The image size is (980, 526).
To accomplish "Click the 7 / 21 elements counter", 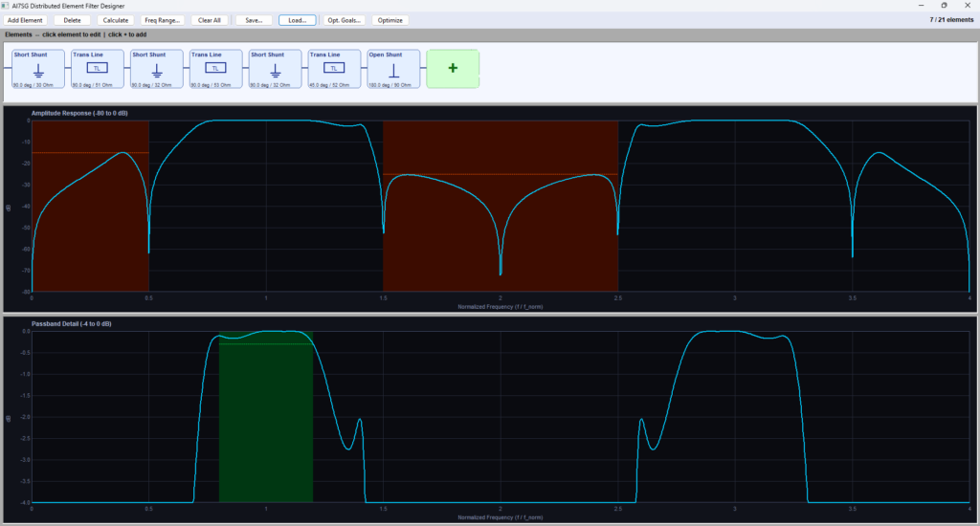I will coord(951,20).
